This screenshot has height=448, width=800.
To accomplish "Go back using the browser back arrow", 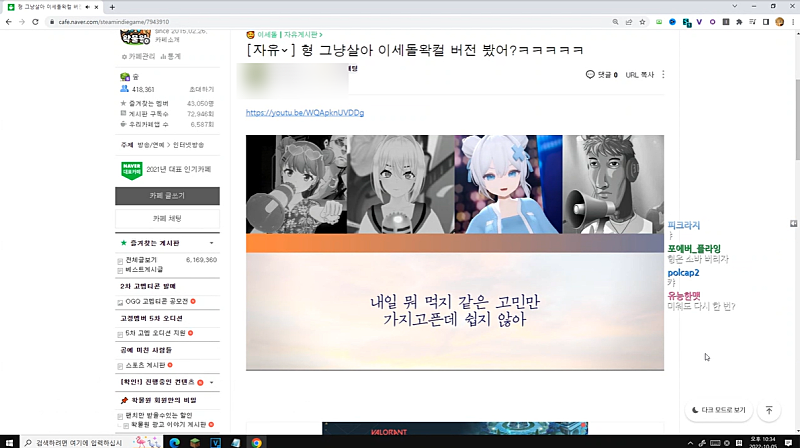I will 9,22.
